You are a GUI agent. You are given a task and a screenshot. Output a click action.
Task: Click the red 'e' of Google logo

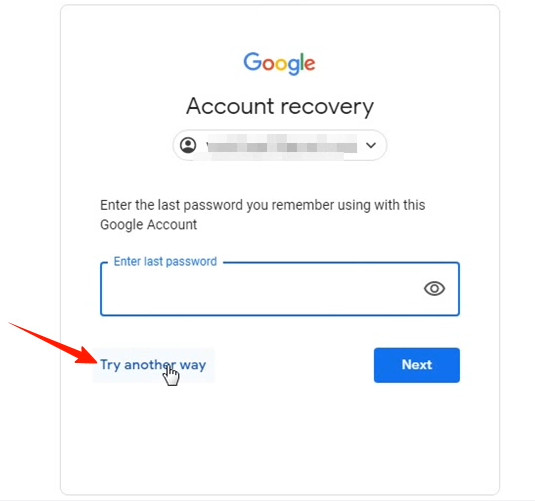pos(309,65)
